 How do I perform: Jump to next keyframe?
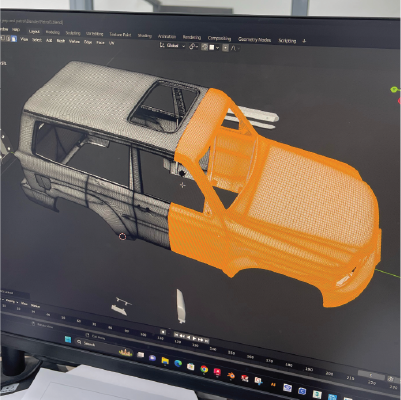[x=201, y=339]
